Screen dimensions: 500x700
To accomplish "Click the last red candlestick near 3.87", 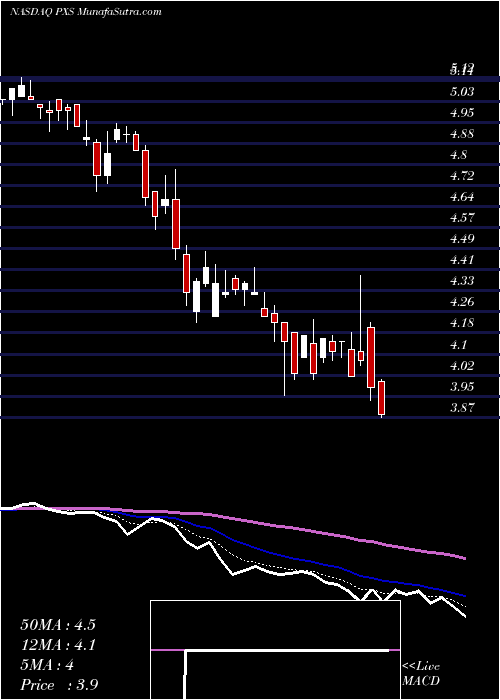I will (x=382, y=398).
